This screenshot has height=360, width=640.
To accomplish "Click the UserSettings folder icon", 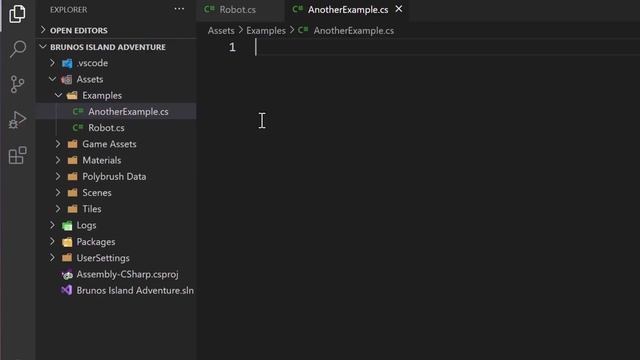I will (x=67, y=258).
